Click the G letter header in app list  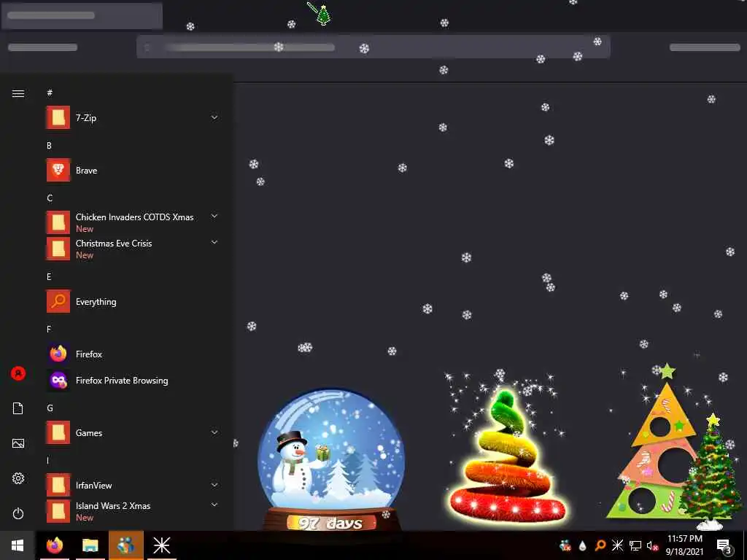[50, 408]
